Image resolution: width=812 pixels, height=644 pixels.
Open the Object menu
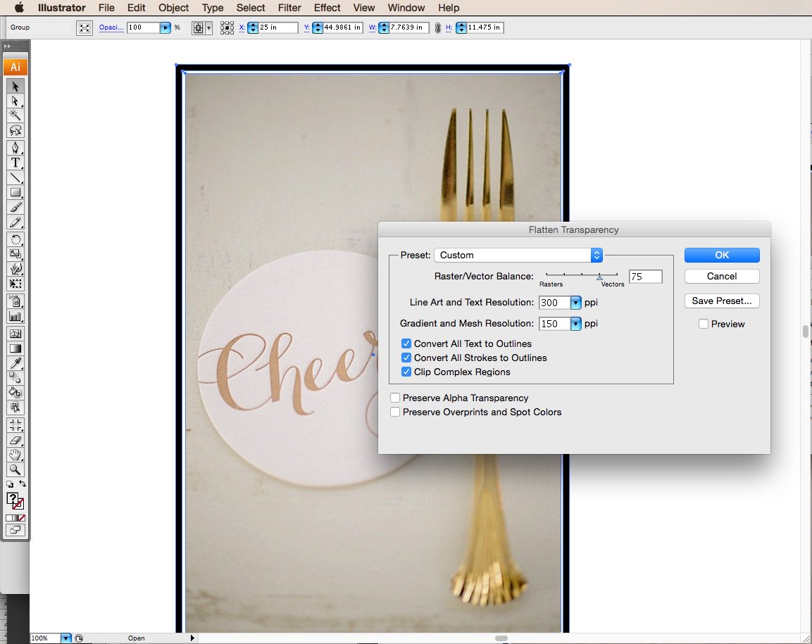click(173, 8)
